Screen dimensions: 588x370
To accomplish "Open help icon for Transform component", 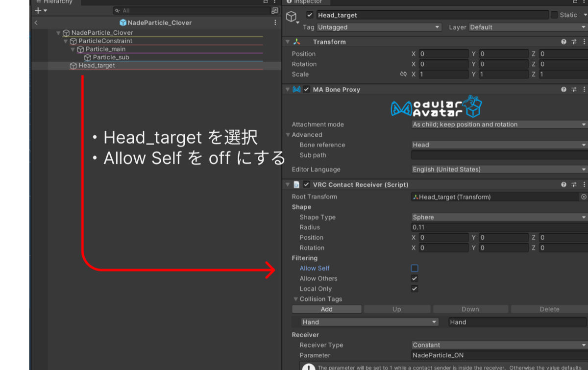I will pos(563,42).
